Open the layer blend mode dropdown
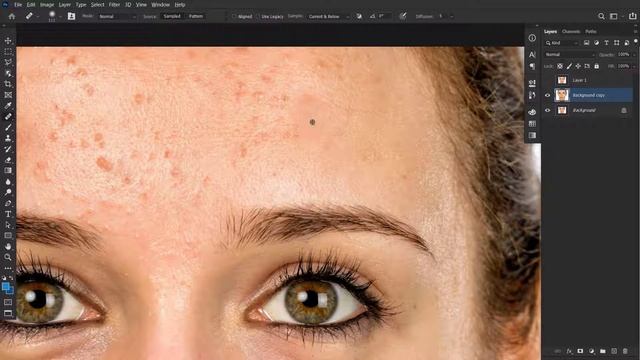 pos(569,54)
